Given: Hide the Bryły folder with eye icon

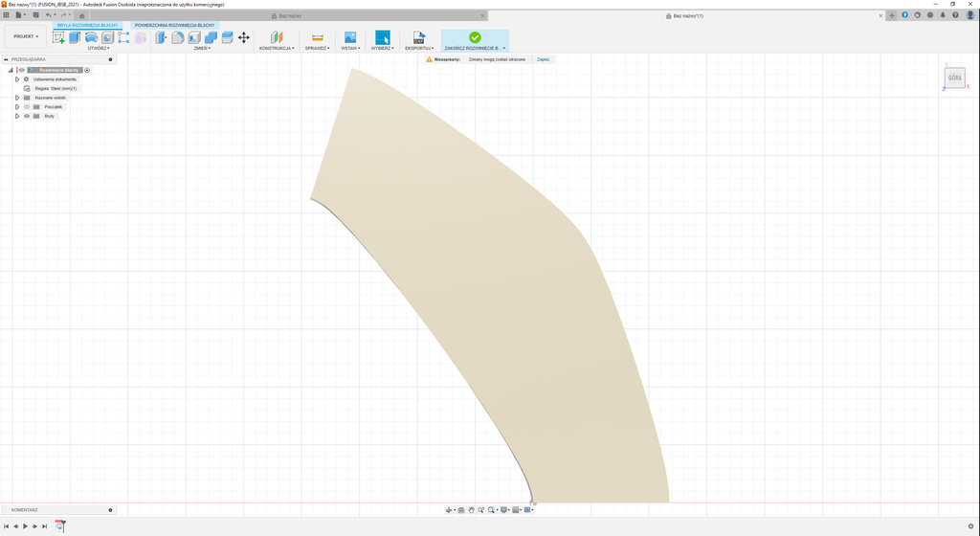Looking at the screenshot, I should tap(27, 116).
